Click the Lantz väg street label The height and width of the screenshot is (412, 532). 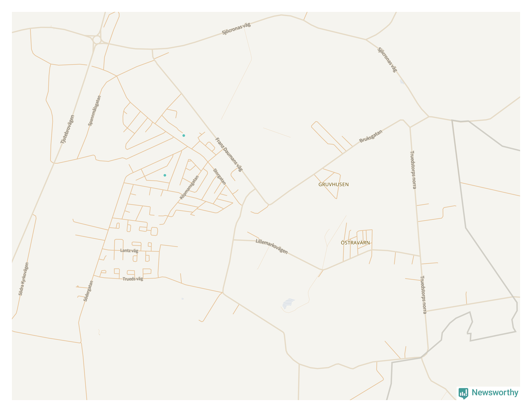(x=129, y=251)
